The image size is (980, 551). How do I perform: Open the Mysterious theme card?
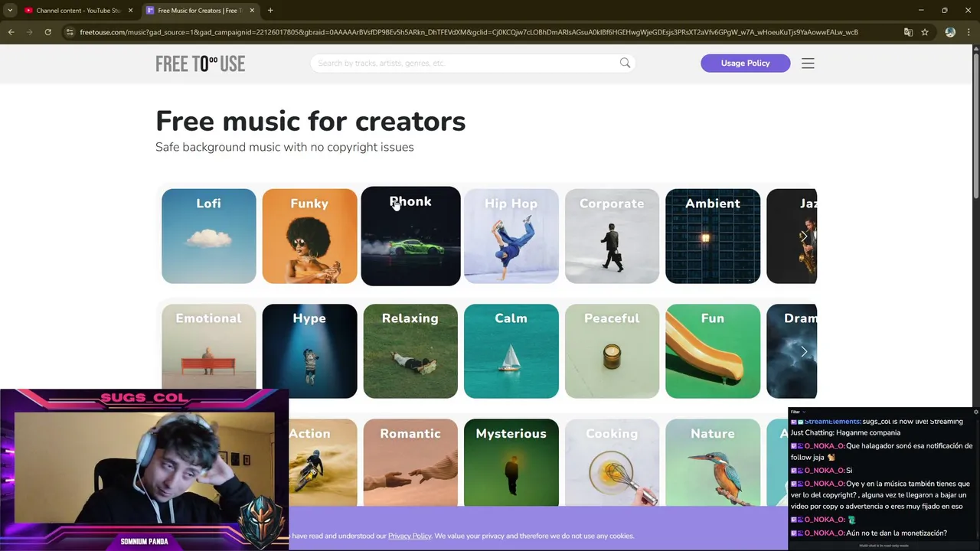pos(511,463)
